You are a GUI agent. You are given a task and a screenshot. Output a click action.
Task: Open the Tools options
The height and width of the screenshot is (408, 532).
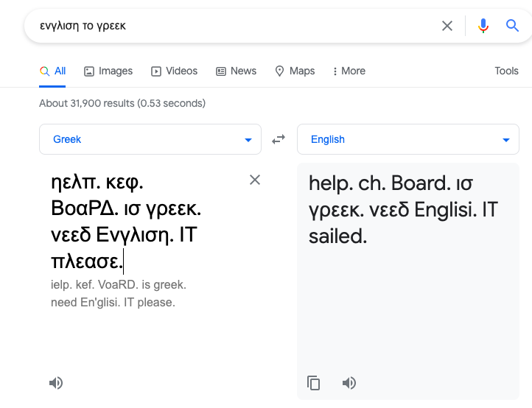click(506, 71)
